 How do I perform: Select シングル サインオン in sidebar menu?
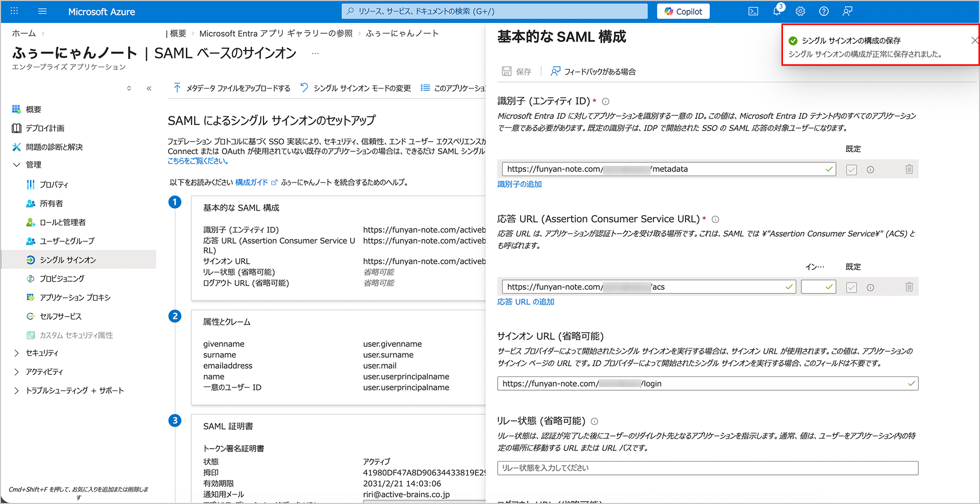(67, 260)
